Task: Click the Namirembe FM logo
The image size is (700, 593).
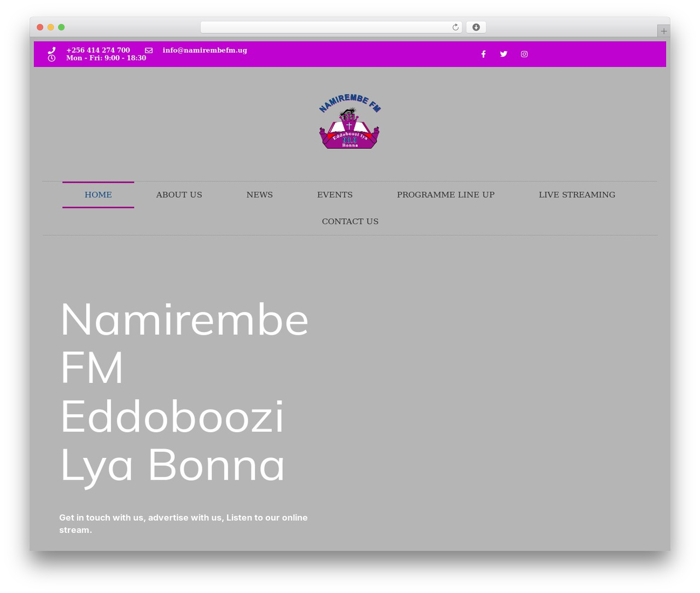Action: [x=350, y=121]
